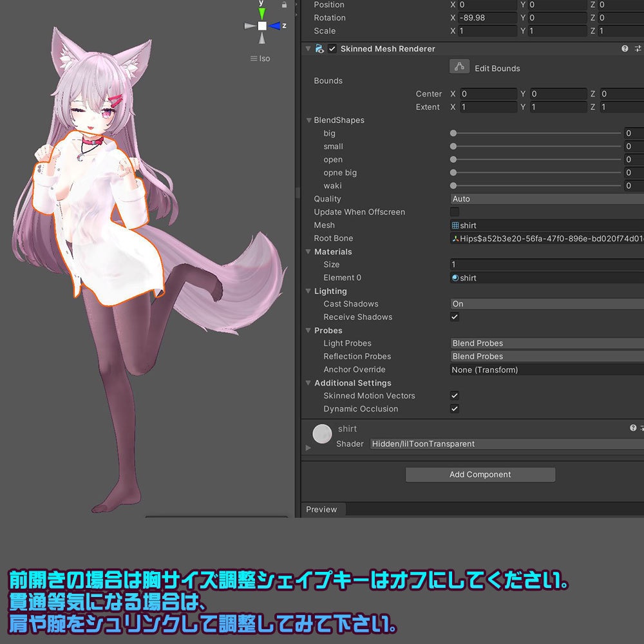This screenshot has height=644, width=644.
Task: Collapse the BlendShapes section
Action: (x=308, y=120)
